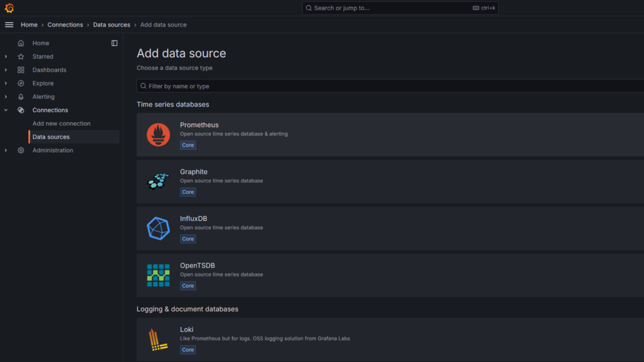Expand the Dashboards section chevron

[x=6, y=70]
